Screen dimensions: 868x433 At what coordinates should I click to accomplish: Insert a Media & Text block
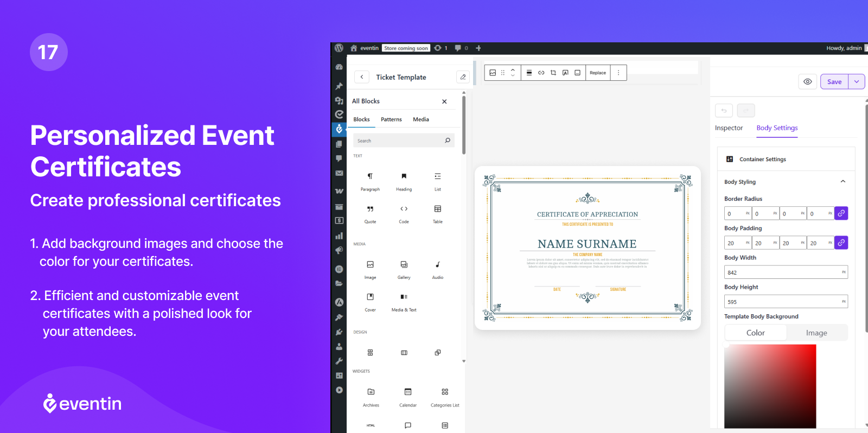tap(404, 302)
